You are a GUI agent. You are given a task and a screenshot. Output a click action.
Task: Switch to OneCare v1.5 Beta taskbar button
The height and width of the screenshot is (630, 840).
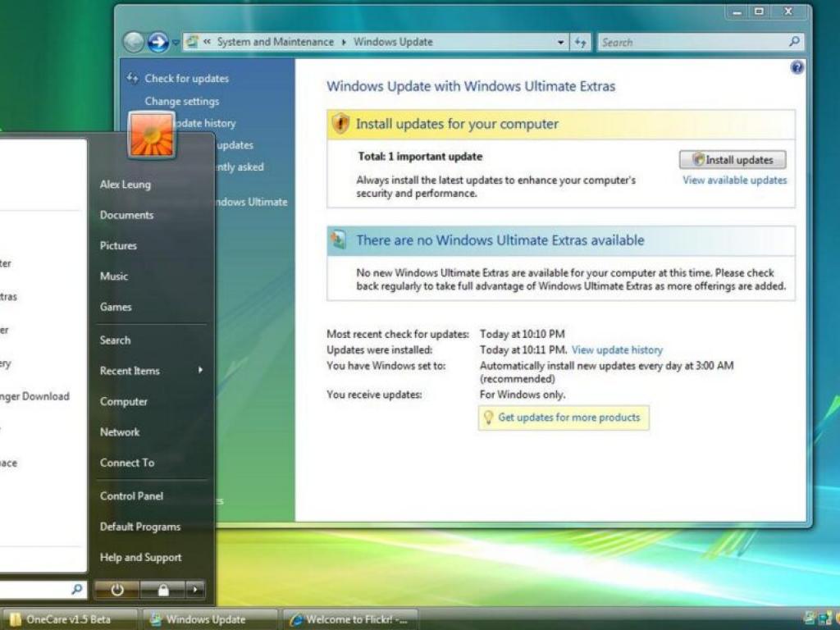tap(70, 619)
